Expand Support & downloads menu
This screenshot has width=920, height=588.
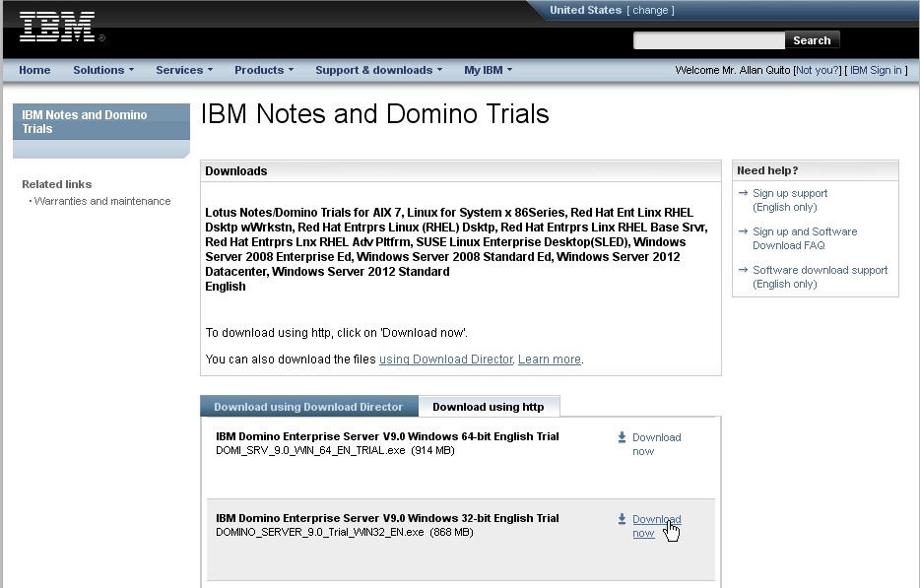tap(378, 70)
